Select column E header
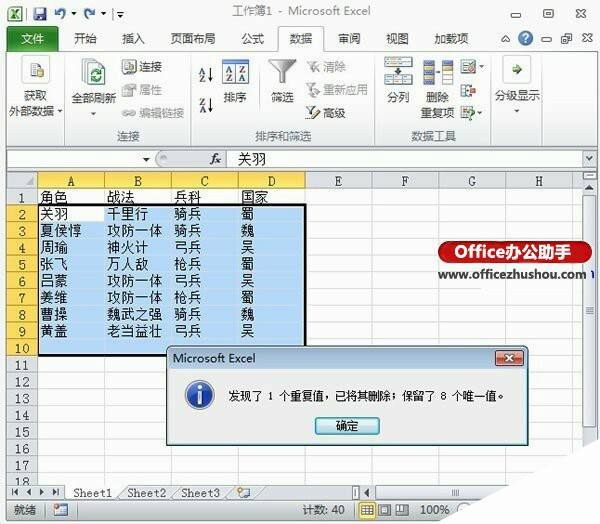This screenshot has height=524, width=600. click(338, 181)
